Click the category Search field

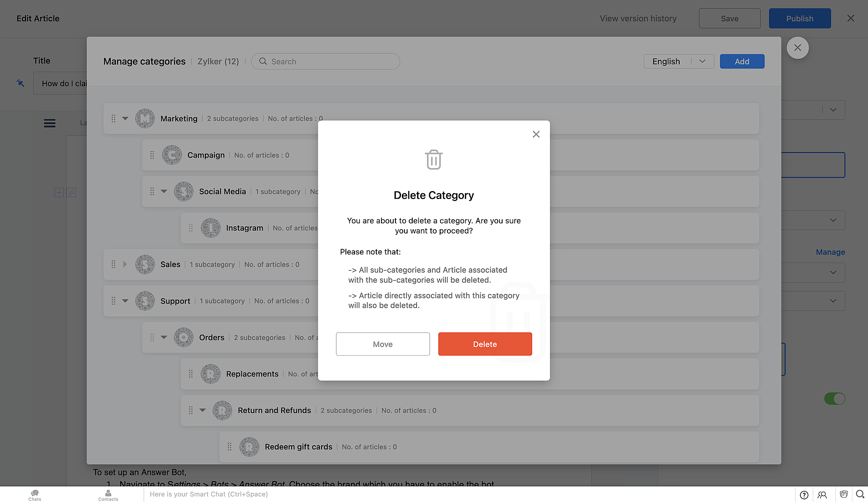point(325,62)
